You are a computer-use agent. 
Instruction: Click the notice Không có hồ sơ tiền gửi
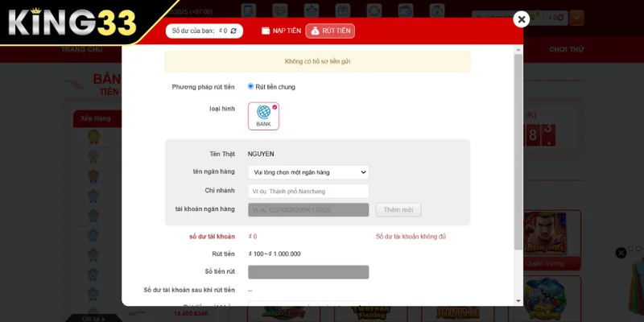[x=317, y=62]
